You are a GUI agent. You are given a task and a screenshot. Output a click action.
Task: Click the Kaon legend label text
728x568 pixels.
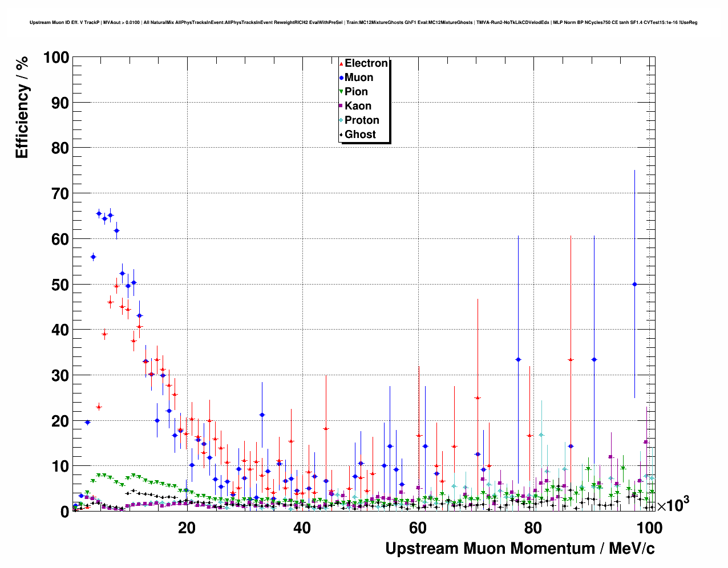point(358,106)
